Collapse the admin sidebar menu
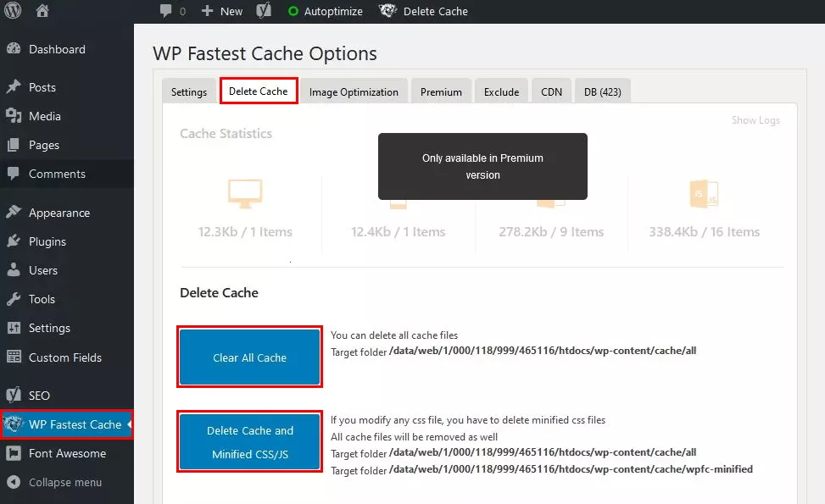The image size is (825, 504). pyautogui.click(x=65, y=482)
